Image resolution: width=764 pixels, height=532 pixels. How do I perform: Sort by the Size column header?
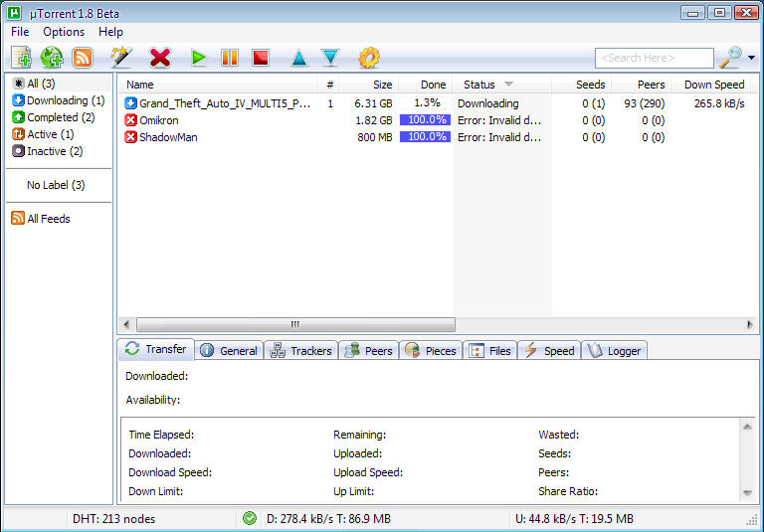point(369,85)
